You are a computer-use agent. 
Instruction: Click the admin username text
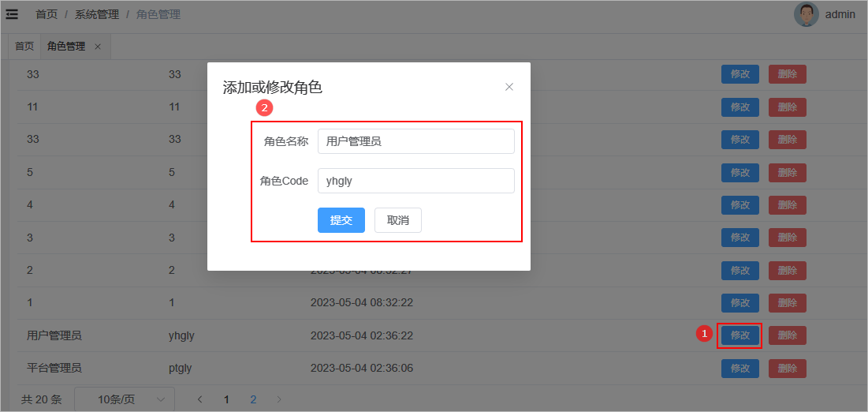840,14
